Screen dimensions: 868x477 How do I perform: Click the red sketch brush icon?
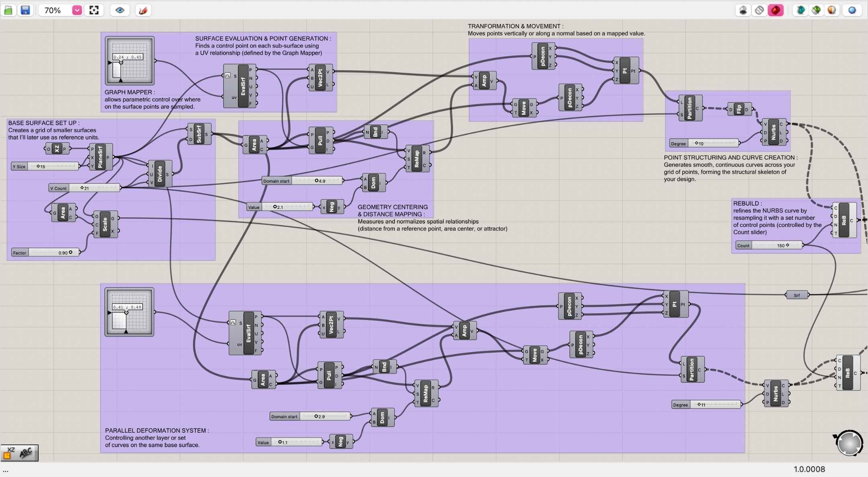click(x=143, y=10)
